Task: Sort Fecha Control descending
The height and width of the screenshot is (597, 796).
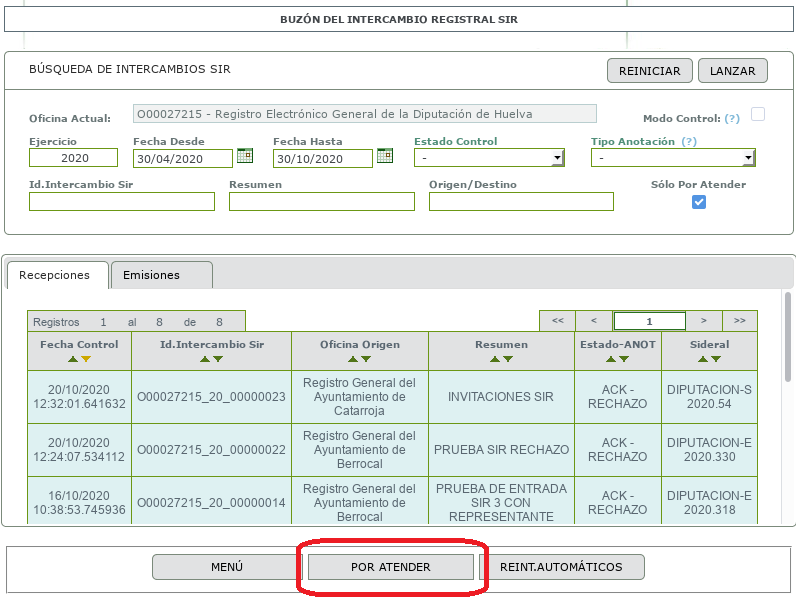Action: click(x=86, y=359)
